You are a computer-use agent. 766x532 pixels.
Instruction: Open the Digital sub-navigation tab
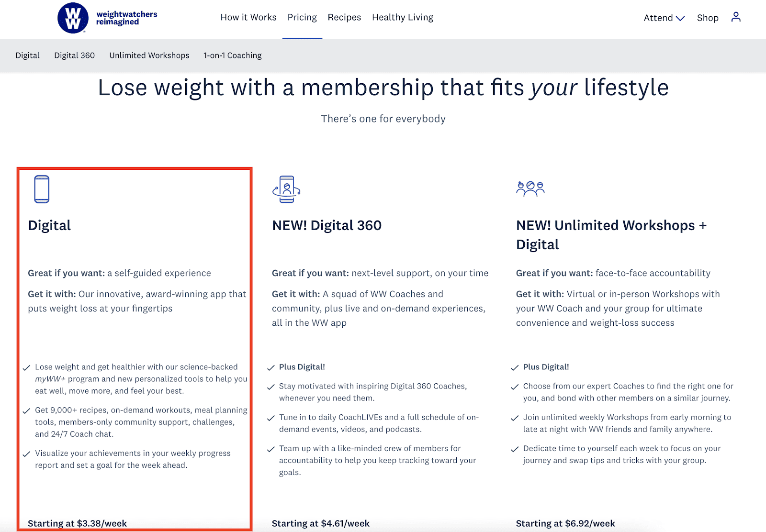[x=27, y=55]
